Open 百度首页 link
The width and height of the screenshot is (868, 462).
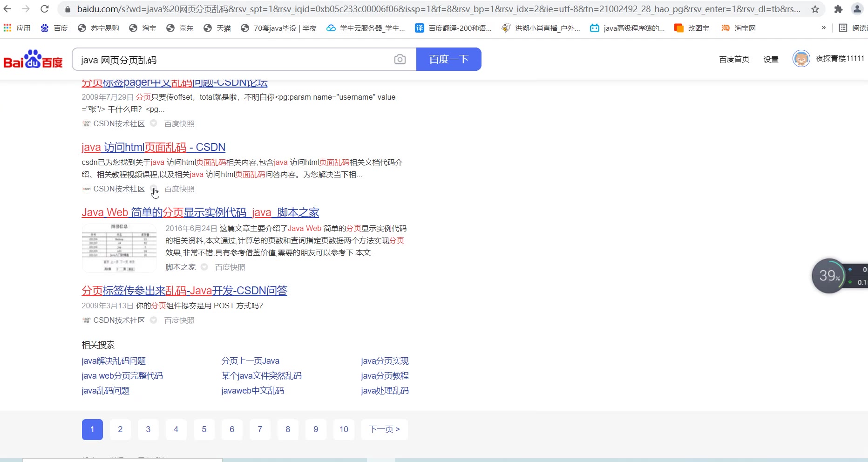[734, 59]
